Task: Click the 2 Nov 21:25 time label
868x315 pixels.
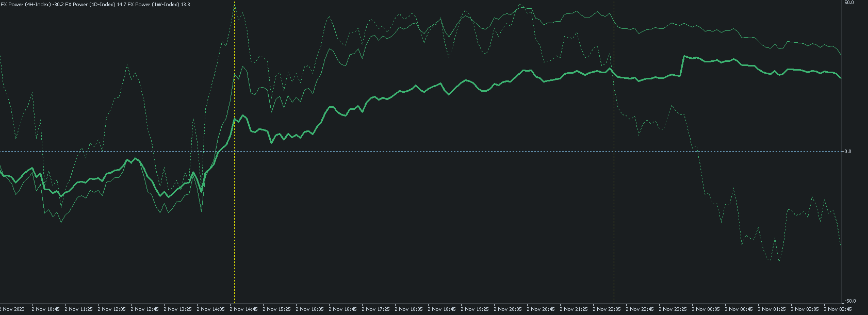Action: (574, 309)
